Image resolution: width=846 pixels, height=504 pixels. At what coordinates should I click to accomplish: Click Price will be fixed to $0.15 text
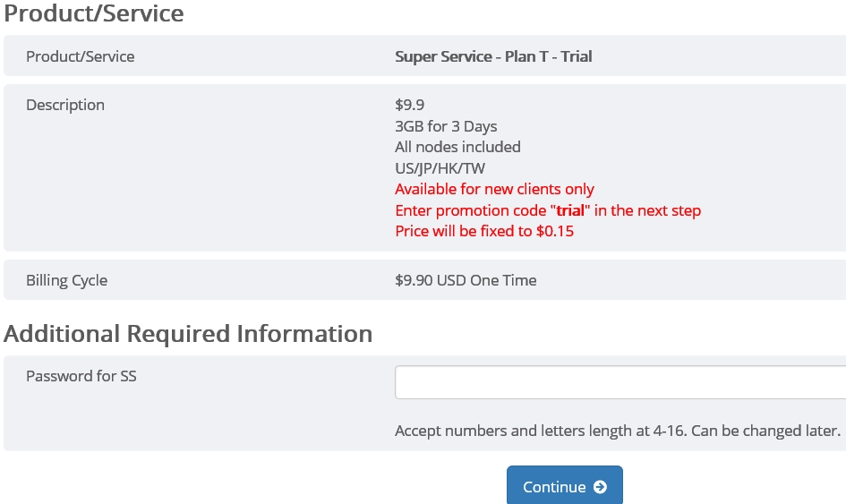[484, 231]
